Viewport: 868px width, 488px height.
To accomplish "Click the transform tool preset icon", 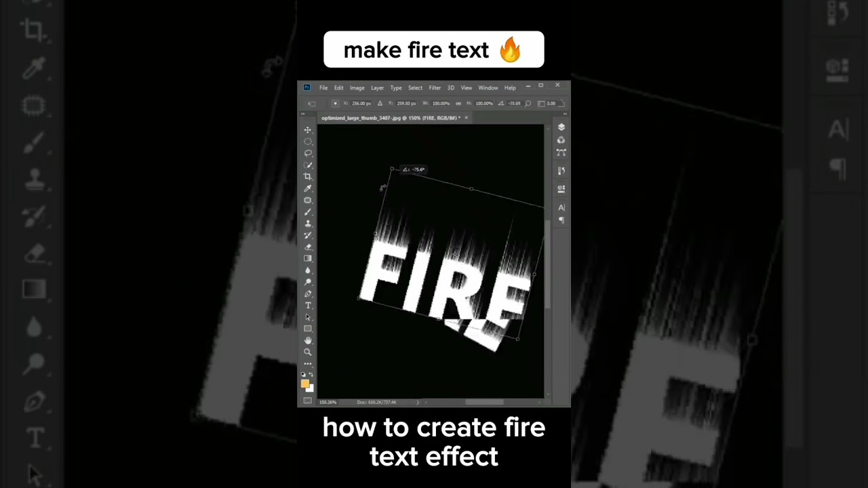I will (312, 103).
